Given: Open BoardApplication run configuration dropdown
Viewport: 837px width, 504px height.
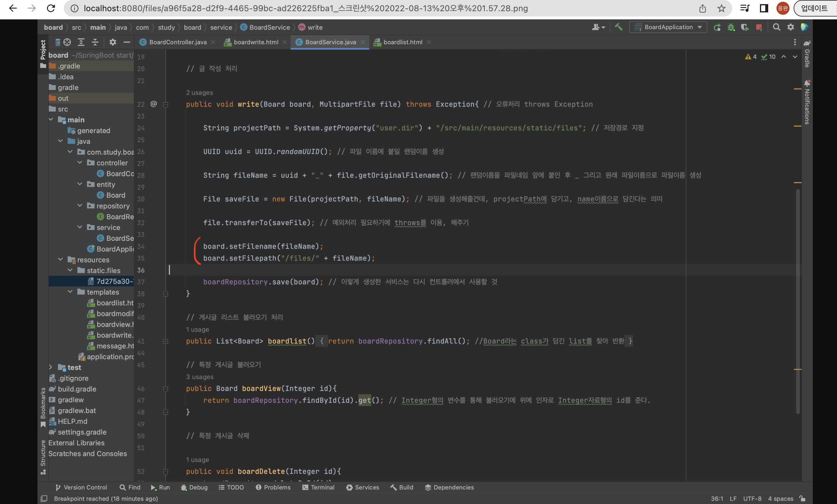Looking at the screenshot, I should pos(668,27).
